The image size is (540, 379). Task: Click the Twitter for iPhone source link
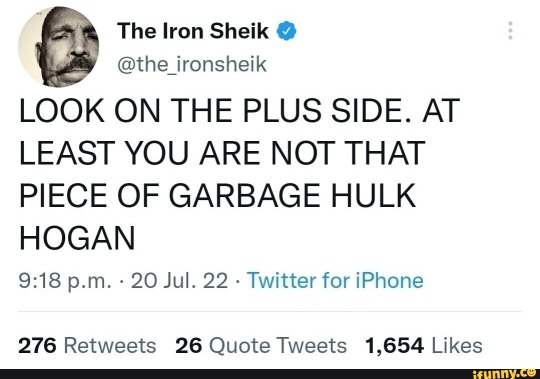[x=335, y=281]
